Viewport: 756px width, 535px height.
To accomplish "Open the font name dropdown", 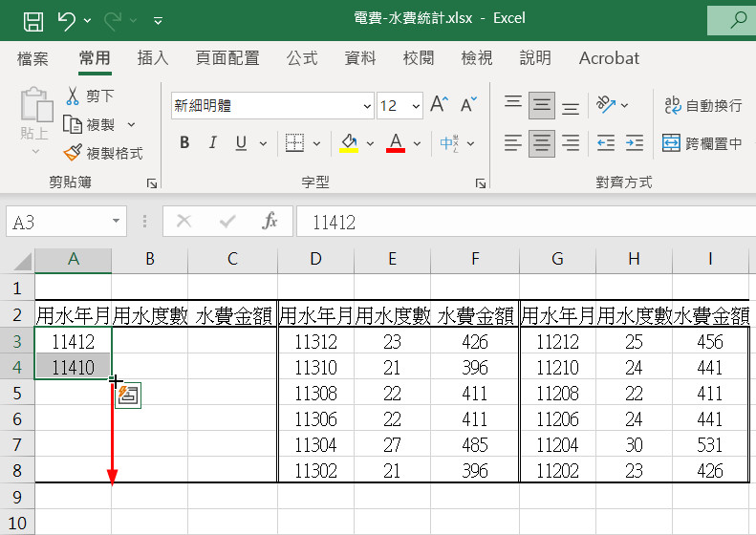I will [368, 106].
